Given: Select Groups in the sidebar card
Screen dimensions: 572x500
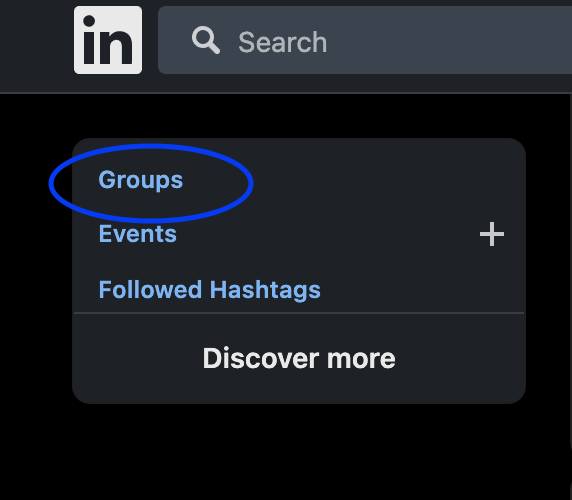Looking at the screenshot, I should pyautogui.click(x=140, y=180).
